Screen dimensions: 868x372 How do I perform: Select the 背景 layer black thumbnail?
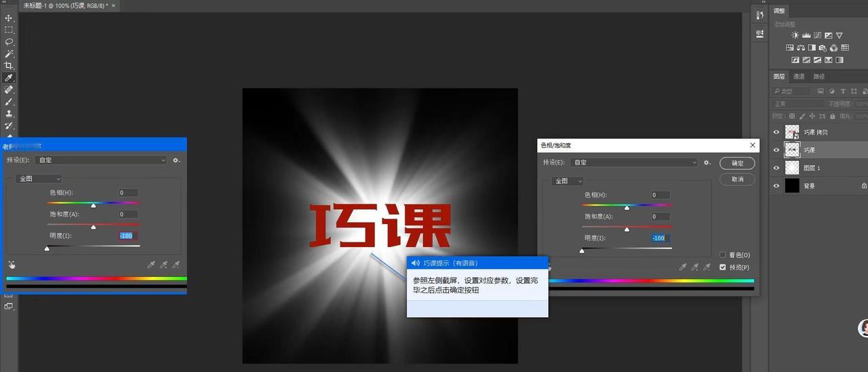click(x=792, y=185)
